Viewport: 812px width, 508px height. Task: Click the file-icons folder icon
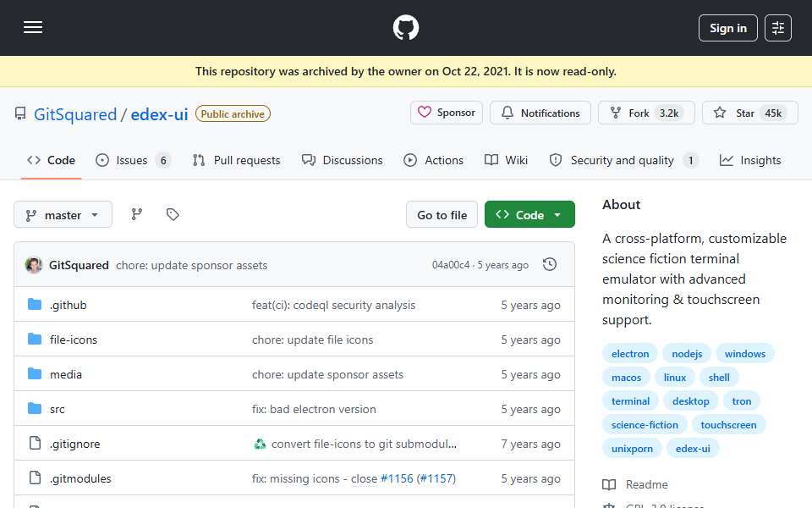pyautogui.click(x=35, y=339)
